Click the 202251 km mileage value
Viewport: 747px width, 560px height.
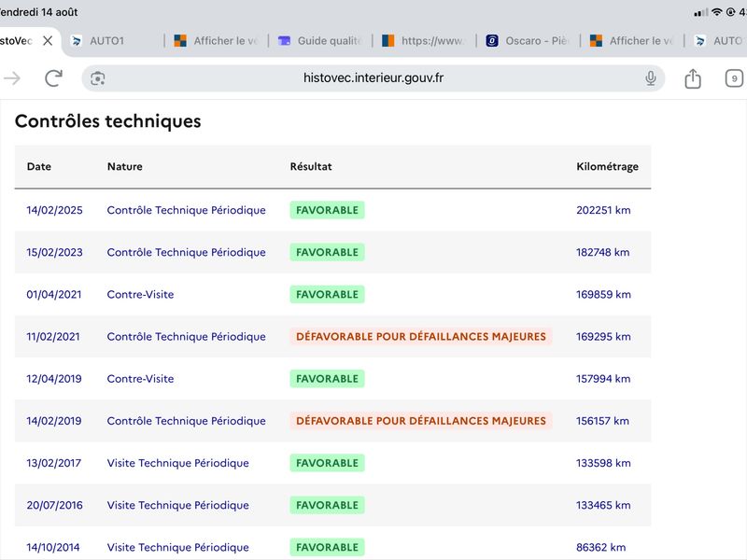[x=603, y=210]
